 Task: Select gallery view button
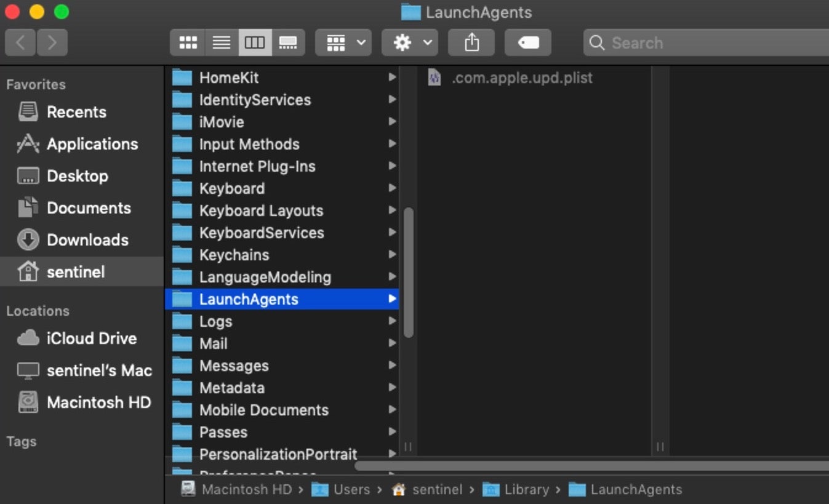pos(288,43)
